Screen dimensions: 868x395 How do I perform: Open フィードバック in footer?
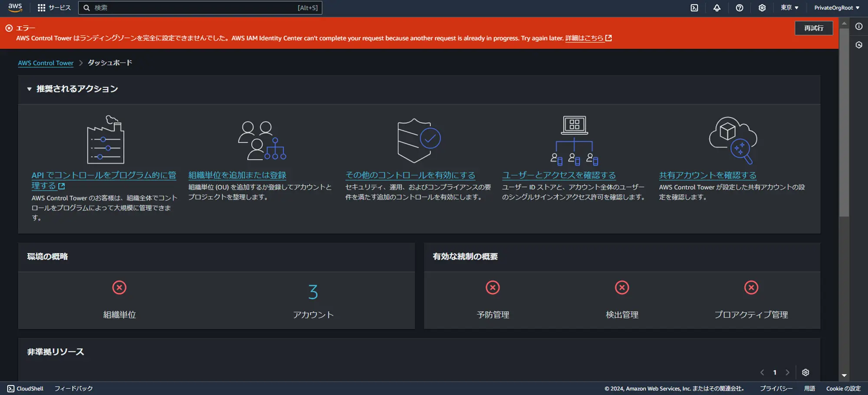[74, 388]
